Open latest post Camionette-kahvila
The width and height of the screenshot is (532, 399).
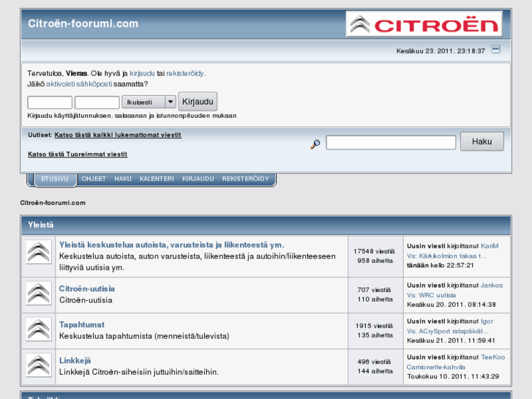click(x=435, y=367)
